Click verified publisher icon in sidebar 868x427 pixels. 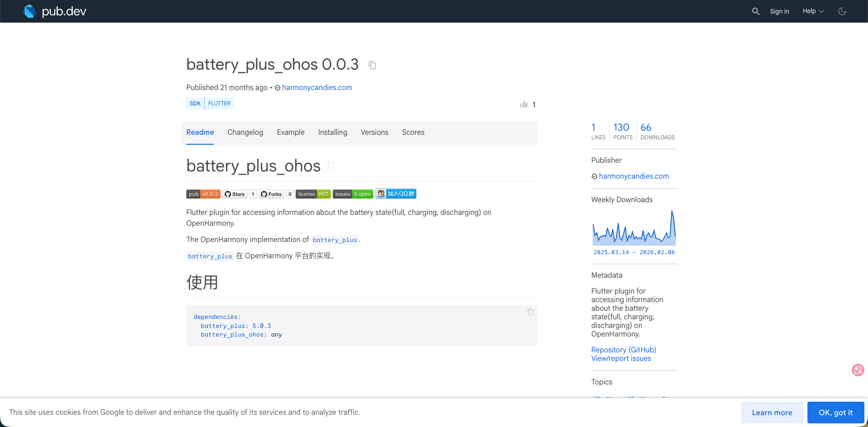(594, 176)
